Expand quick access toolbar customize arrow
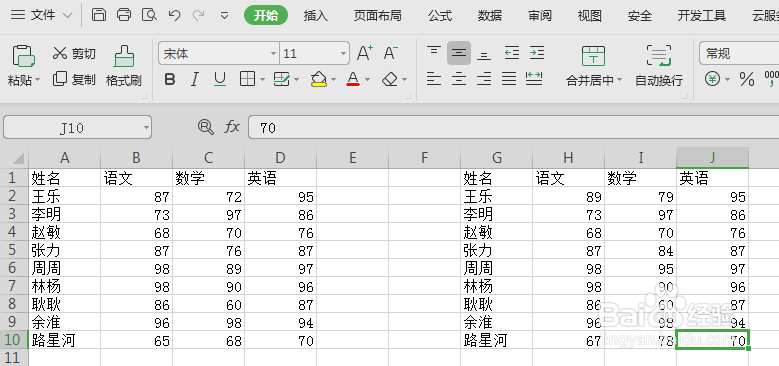 pos(225,16)
